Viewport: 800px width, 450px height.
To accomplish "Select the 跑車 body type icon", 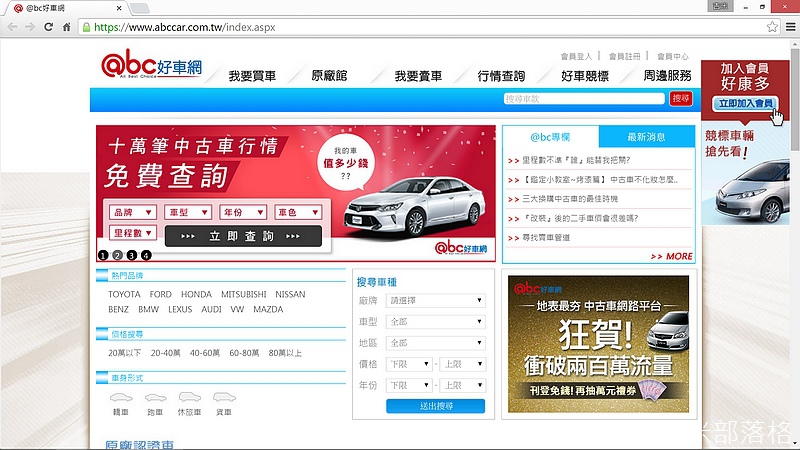I will point(155,397).
